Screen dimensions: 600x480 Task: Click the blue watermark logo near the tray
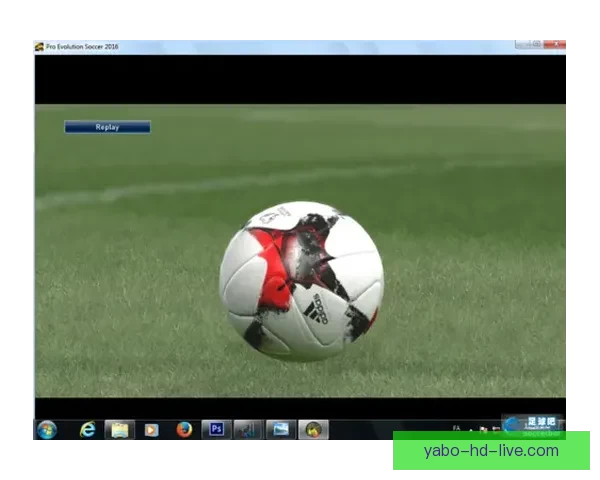532,424
